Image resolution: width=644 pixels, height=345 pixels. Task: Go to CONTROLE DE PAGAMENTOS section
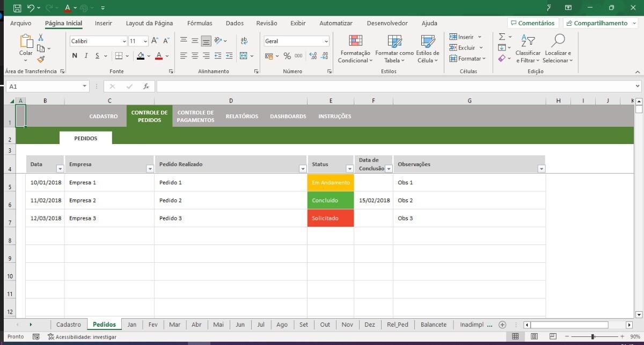[195, 116]
